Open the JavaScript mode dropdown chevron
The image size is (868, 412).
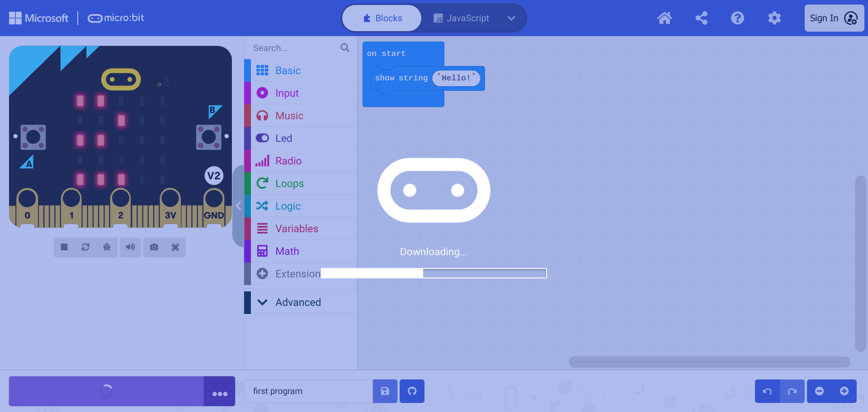coord(511,19)
